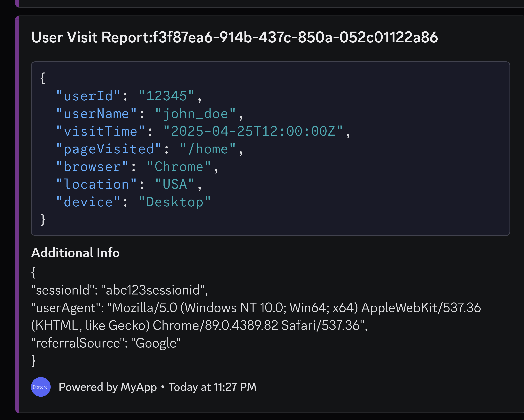Viewport: 524px width, 420px height.
Task: Click the userName john_doe line
Action: [x=149, y=114]
